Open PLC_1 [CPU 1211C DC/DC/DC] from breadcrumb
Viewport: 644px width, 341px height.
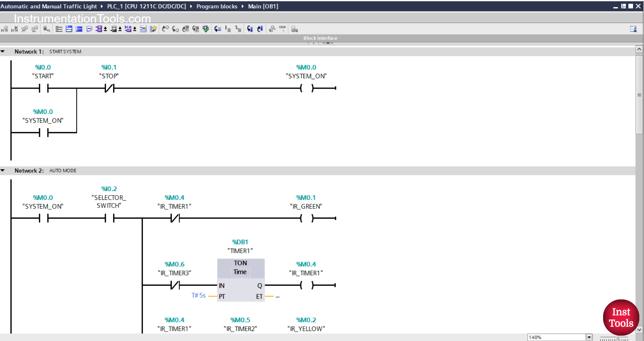pos(147,6)
